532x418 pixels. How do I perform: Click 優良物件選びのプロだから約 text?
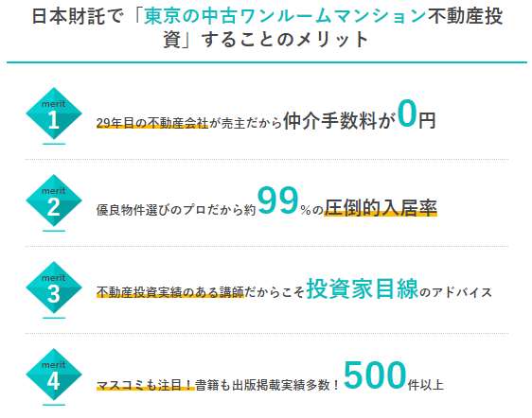[176, 210]
